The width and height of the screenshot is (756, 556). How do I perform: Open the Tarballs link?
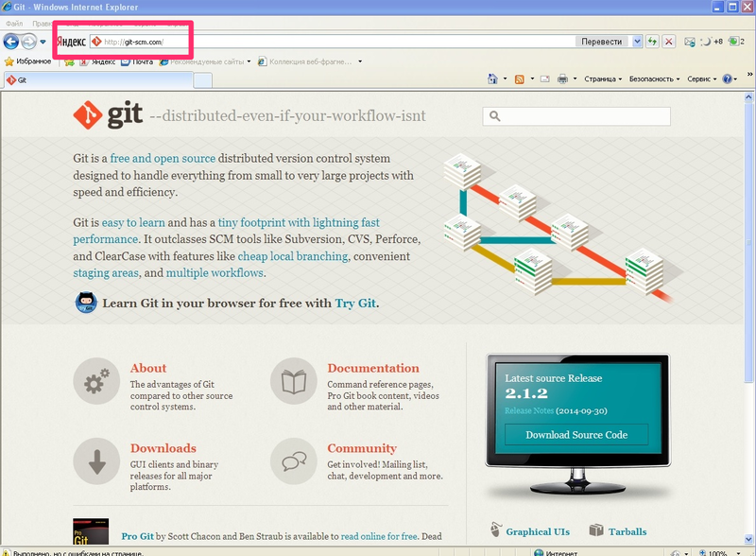coord(627,531)
